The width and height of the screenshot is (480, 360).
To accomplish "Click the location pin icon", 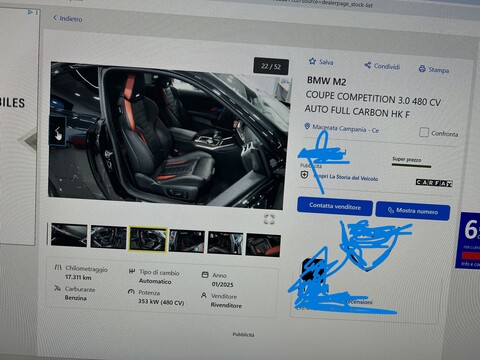I will coord(307,126).
